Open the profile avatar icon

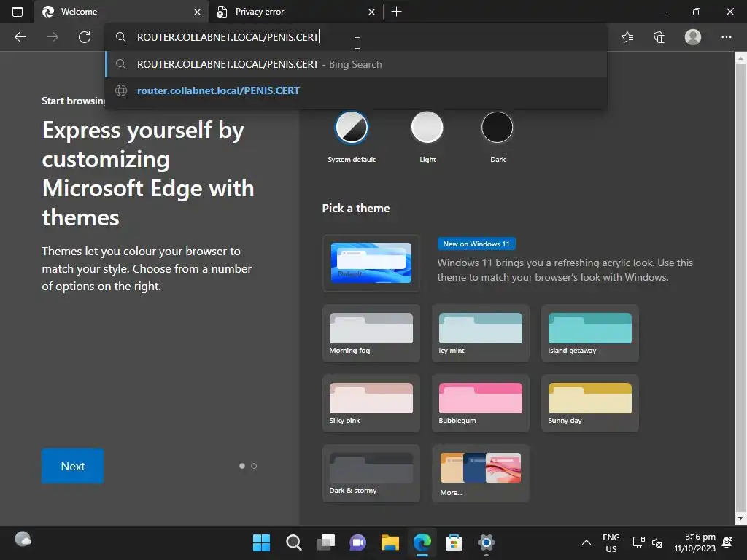click(693, 37)
